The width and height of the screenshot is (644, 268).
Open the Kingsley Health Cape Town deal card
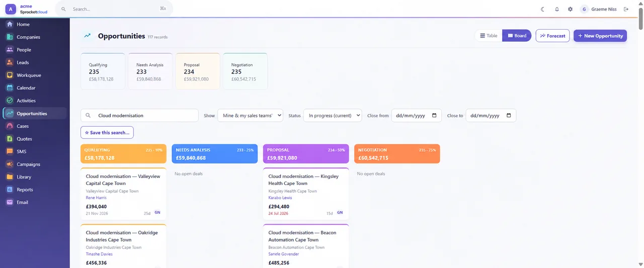pyautogui.click(x=306, y=194)
